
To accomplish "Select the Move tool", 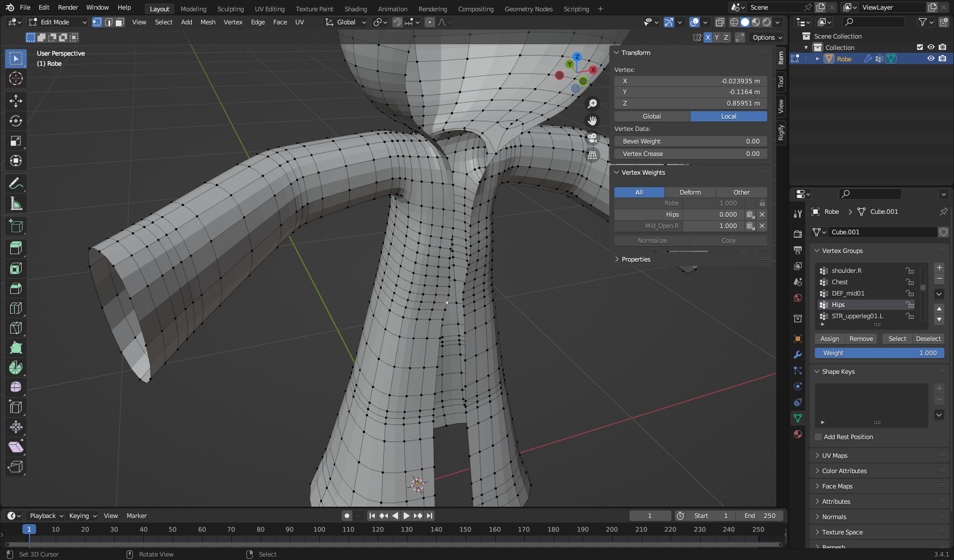I will click(16, 101).
